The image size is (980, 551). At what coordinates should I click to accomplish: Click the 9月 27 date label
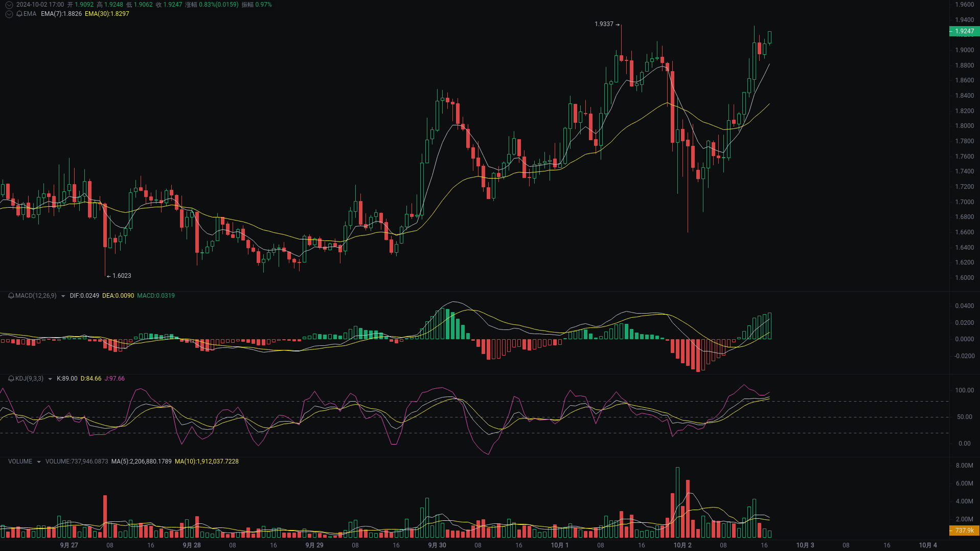69,545
